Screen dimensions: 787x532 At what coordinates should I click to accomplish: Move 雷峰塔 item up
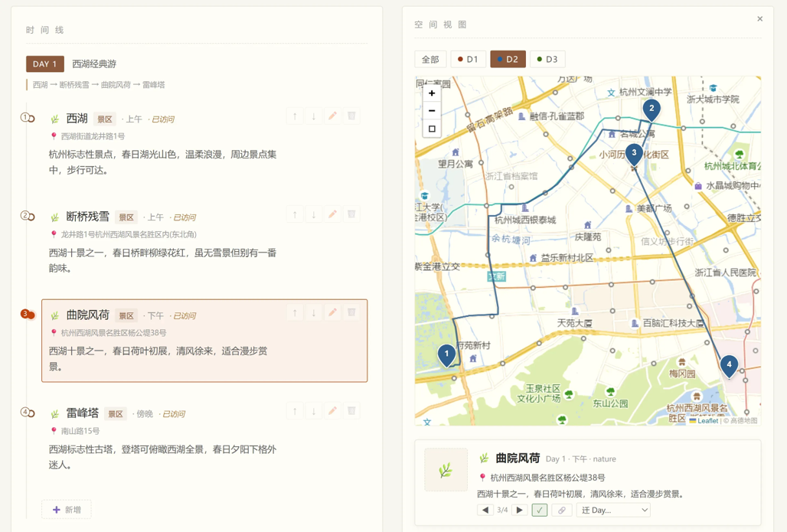click(295, 412)
